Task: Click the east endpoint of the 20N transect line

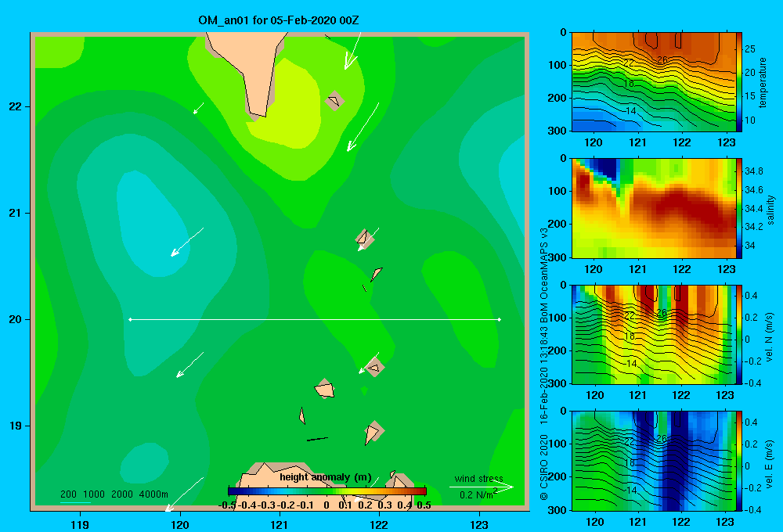Action: point(500,319)
